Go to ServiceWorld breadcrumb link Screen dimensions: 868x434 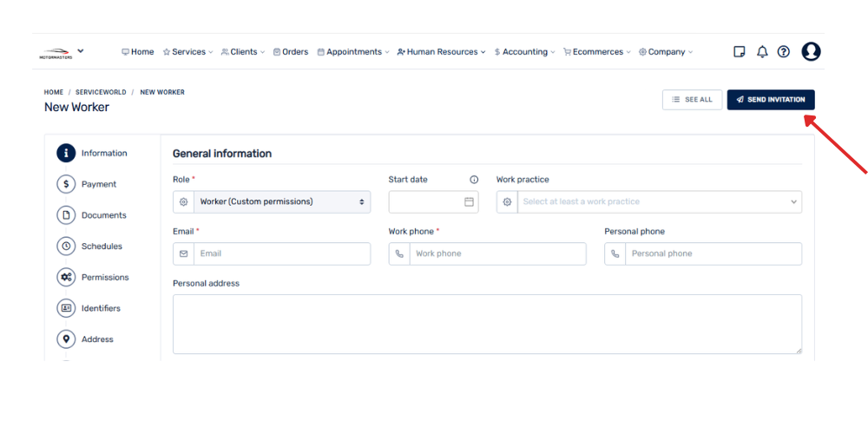click(x=101, y=92)
